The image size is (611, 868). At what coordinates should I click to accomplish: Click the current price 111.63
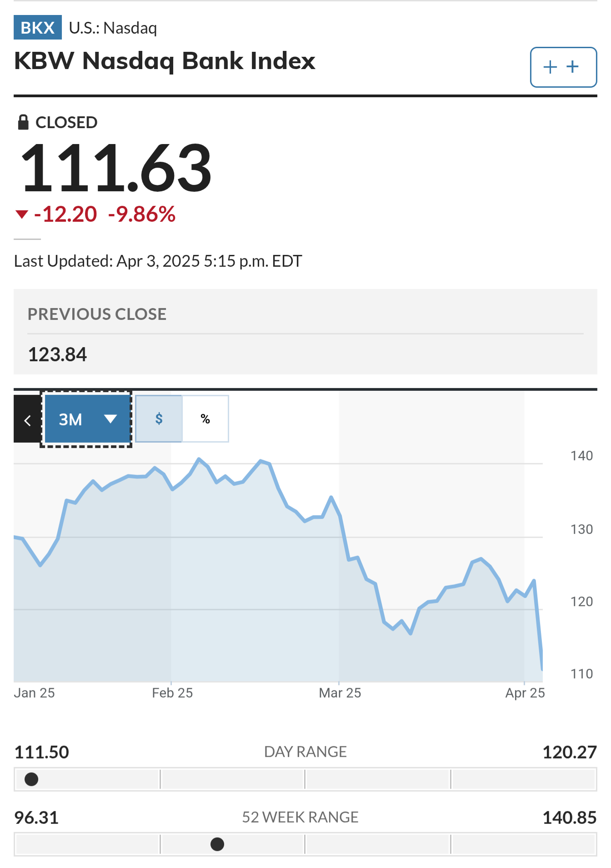point(116,168)
